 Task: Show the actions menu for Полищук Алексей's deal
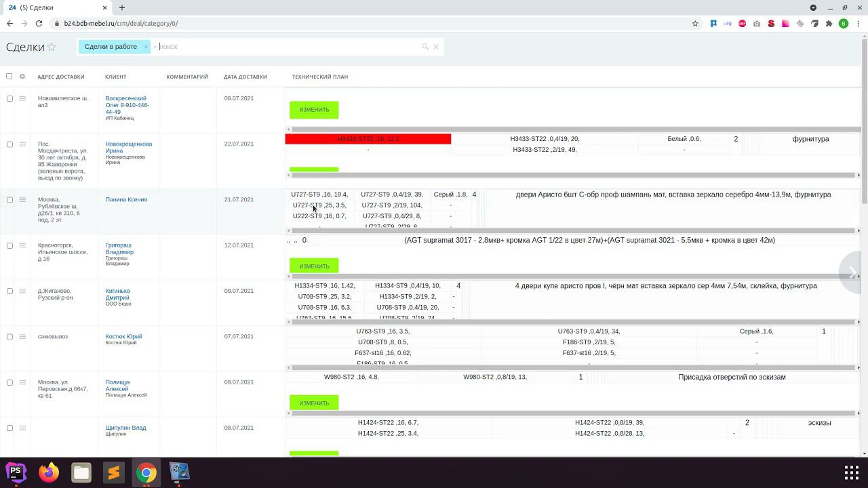(22, 382)
